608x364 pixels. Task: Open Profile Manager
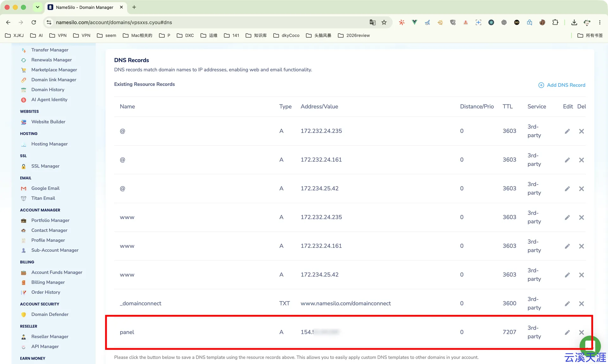(48, 241)
